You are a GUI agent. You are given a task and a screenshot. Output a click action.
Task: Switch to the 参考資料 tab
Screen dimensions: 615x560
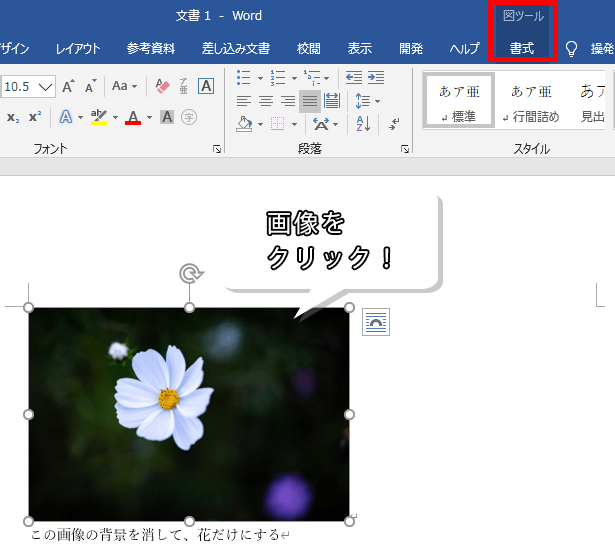click(151, 48)
